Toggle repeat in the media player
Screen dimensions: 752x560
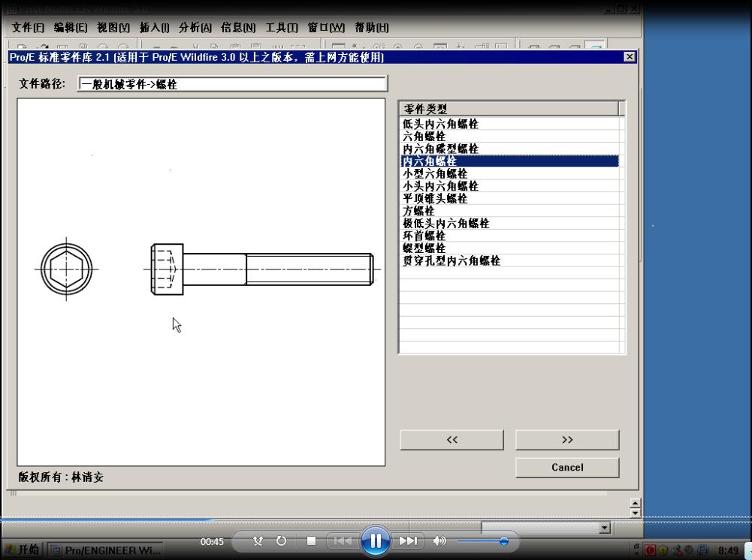(x=281, y=540)
